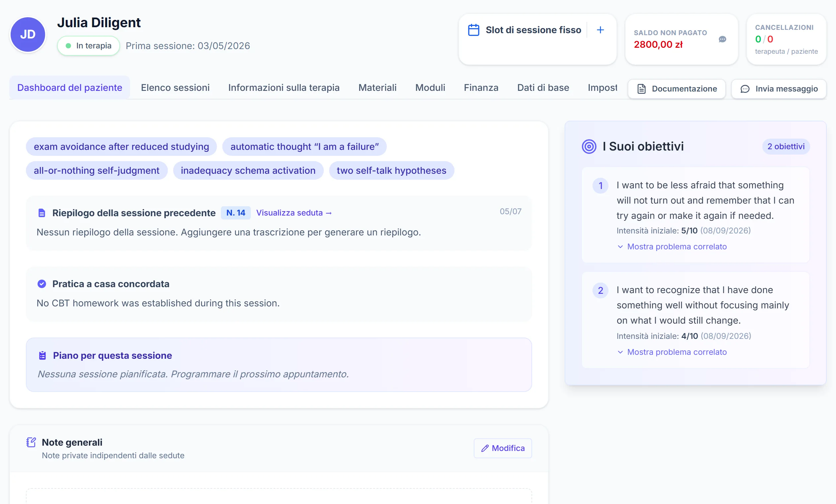Viewport: 836px width, 504px height.
Task: Add a fixed session slot with plus icon
Action: [x=600, y=30]
